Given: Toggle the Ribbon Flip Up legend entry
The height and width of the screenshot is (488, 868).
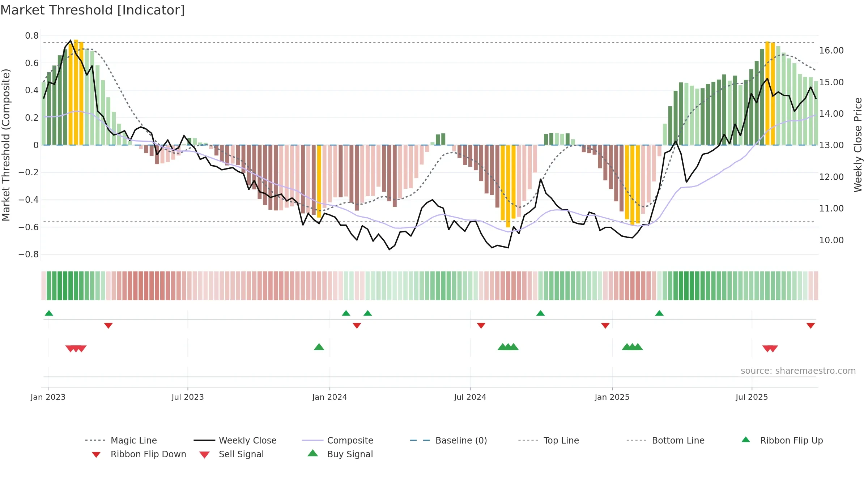Looking at the screenshot, I should click(782, 440).
